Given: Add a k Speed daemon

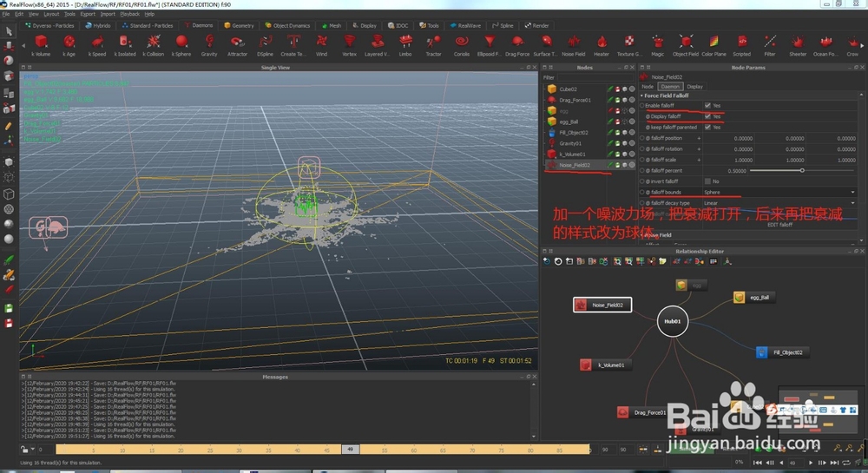Looking at the screenshot, I should 97,46.
